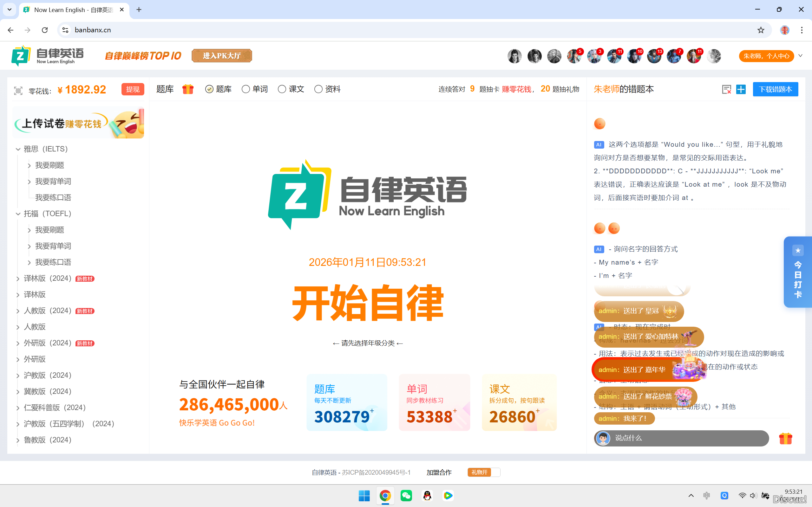Click the 提现 button

[133, 89]
